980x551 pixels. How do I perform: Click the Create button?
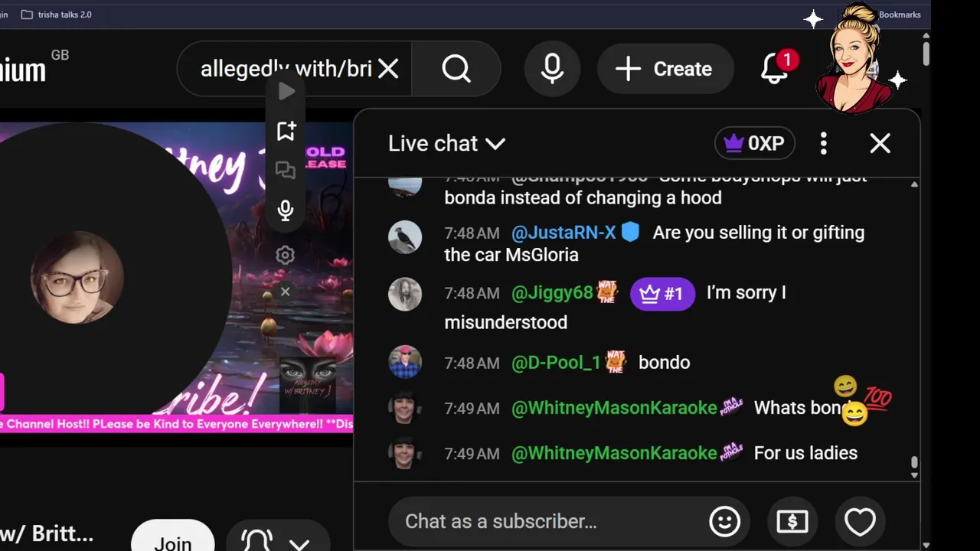click(x=665, y=69)
